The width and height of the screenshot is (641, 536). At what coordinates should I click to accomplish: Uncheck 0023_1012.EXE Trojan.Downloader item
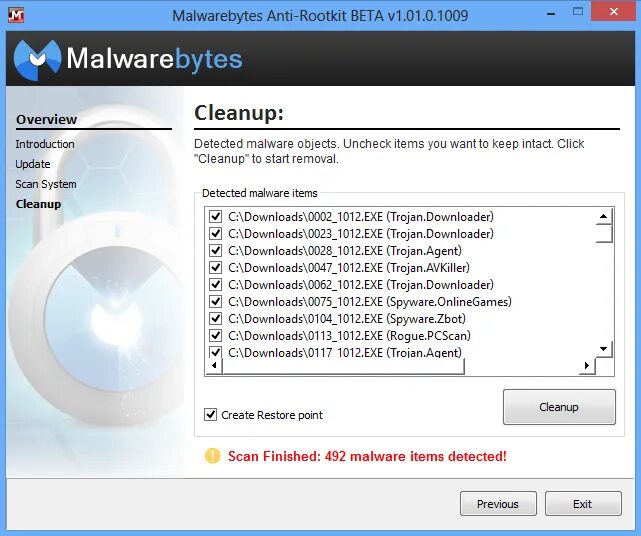[x=215, y=233]
